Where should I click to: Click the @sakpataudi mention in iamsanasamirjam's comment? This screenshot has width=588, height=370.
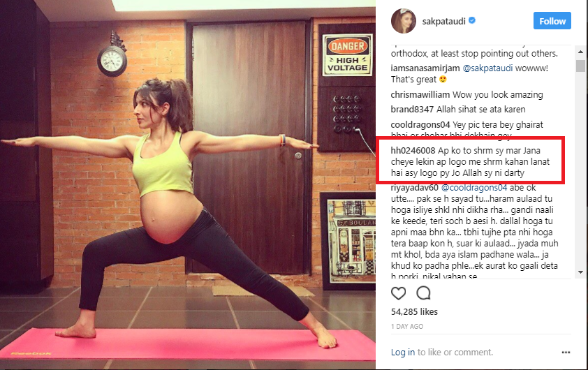coord(487,68)
